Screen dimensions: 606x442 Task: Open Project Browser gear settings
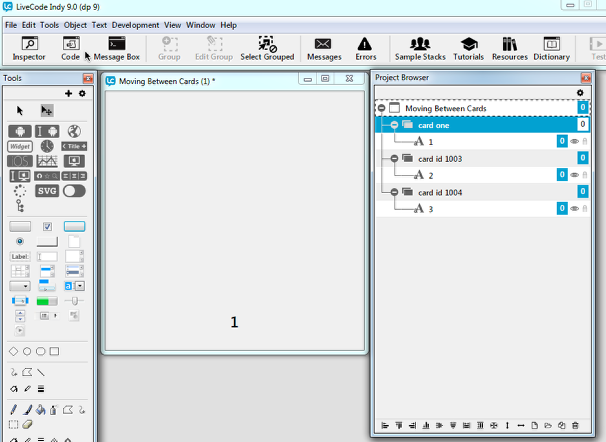coord(580,93)
